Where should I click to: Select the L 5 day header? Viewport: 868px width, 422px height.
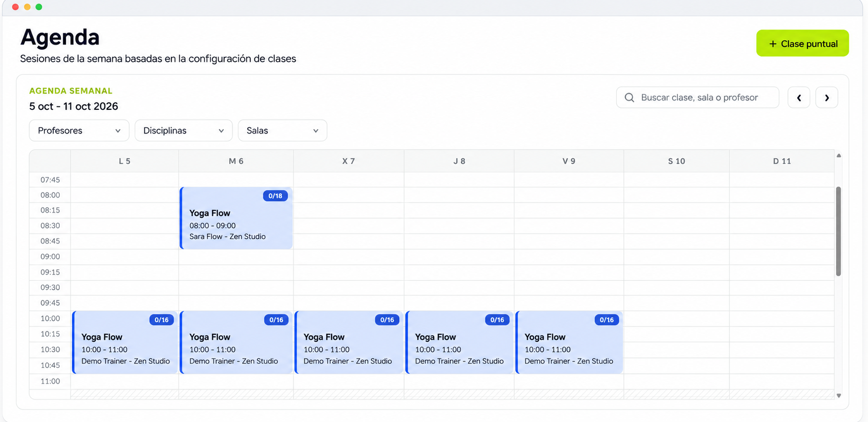(x=125, y=161)
